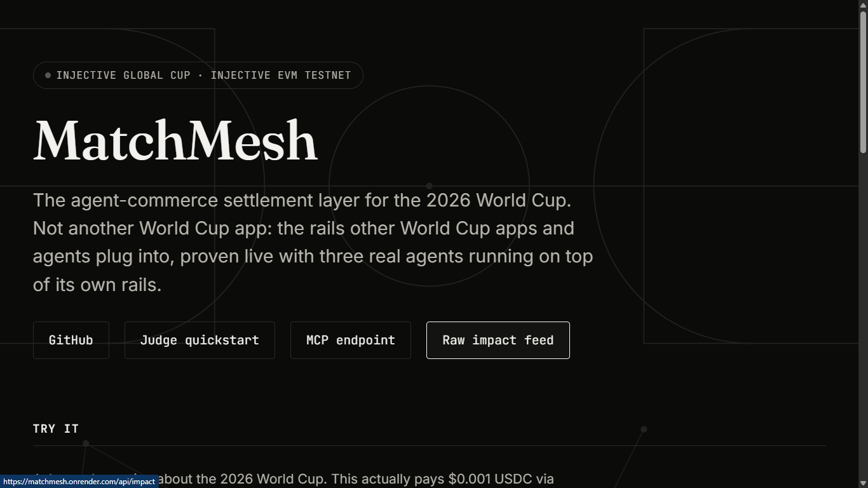Screen dimensions: 868x488
Task: Click the network node dot below TRY IT
Action: [86, 444]
